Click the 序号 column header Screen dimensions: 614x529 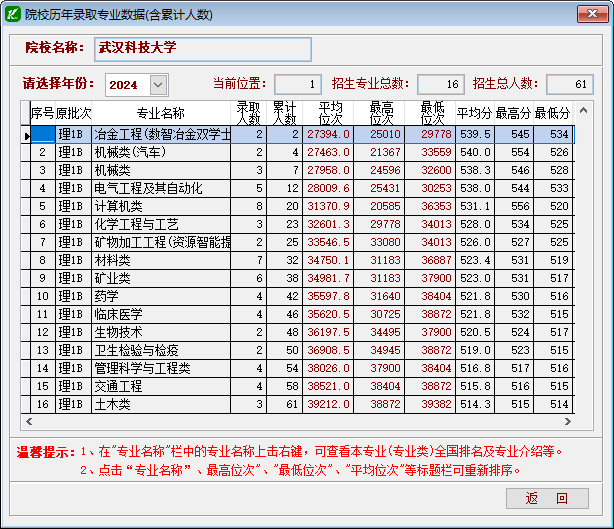pyautogui.click(x=43, y=114)
